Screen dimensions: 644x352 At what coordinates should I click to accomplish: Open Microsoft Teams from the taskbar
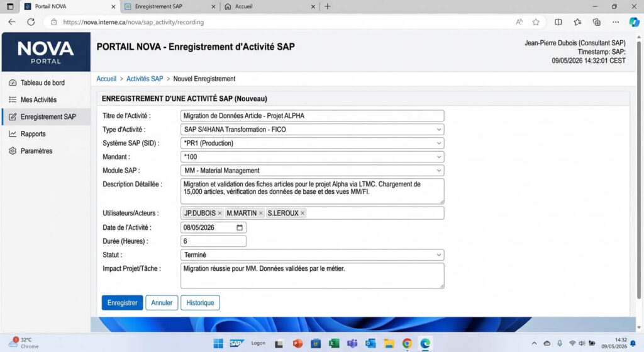352,343
